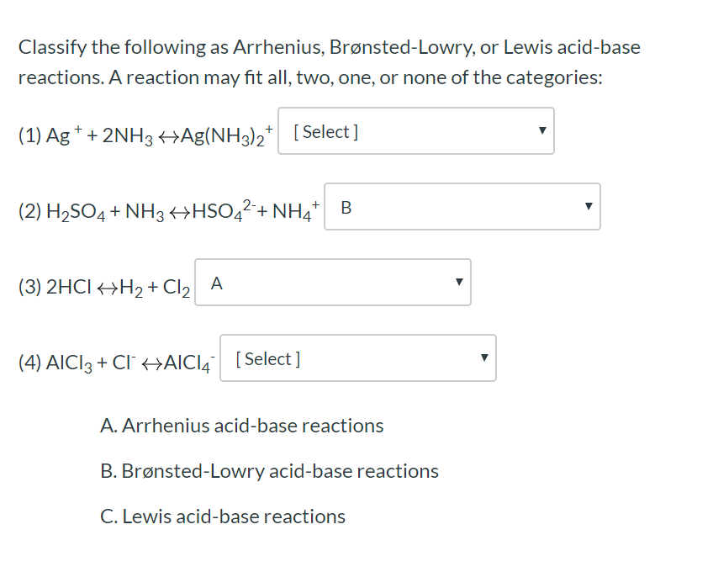Select option A, Arrhenius acid-base reactions
This screenshot has height=588, width=713.
pyautogui.click(x=242, y=426)
